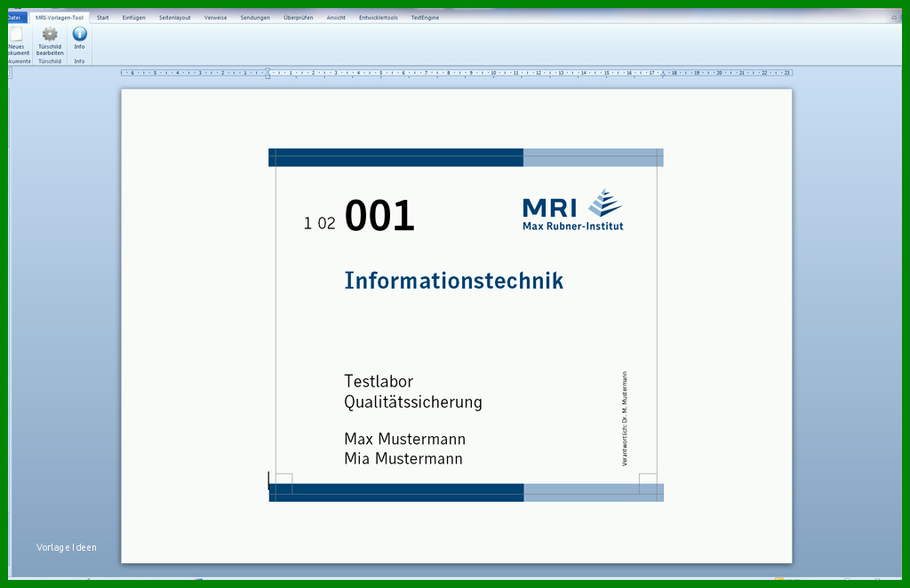Switch to the Verweise tab
The width and height of the screenshot is (910, 588).
pos(215,18)
